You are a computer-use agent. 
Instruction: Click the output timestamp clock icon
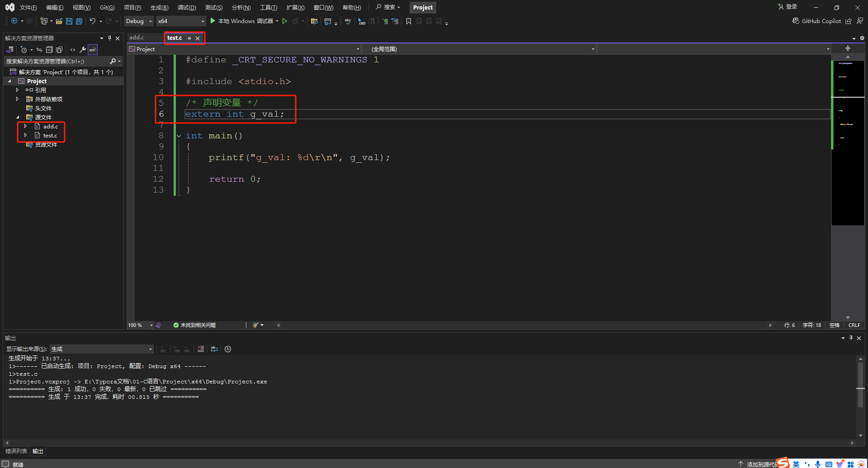click(x=228, y=349)
